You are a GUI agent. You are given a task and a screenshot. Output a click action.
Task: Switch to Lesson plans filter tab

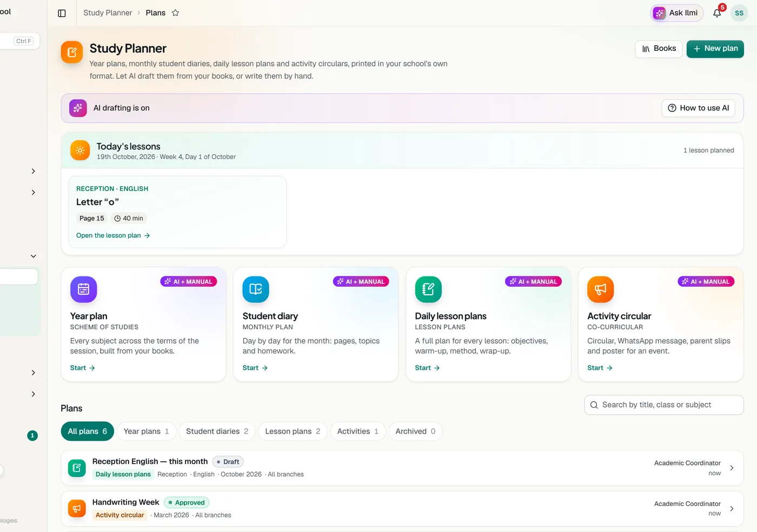click(x=293, y=431)
